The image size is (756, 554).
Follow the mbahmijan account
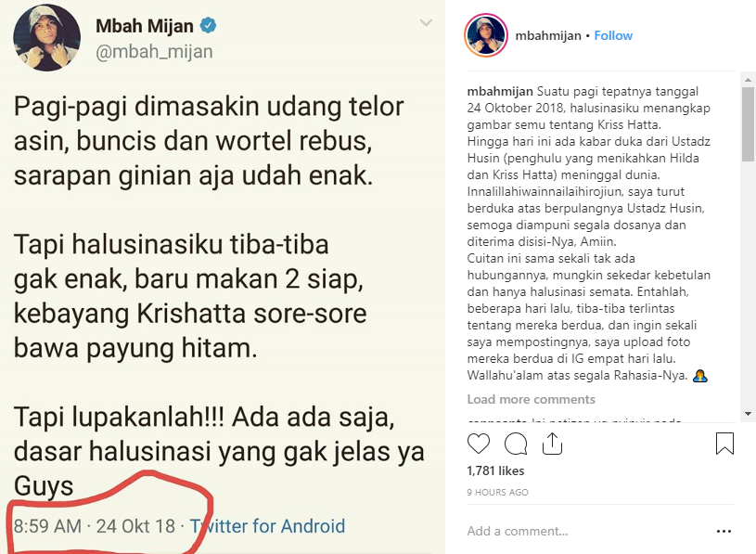[613, 35]
